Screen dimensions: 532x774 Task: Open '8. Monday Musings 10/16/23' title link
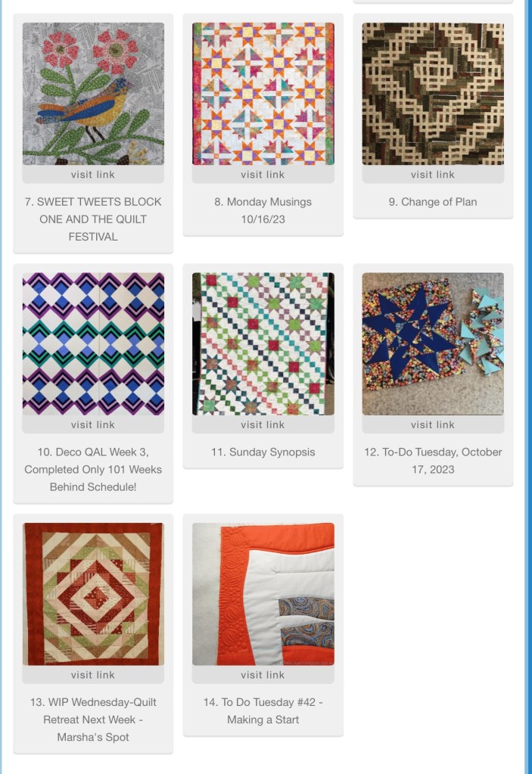263,210
